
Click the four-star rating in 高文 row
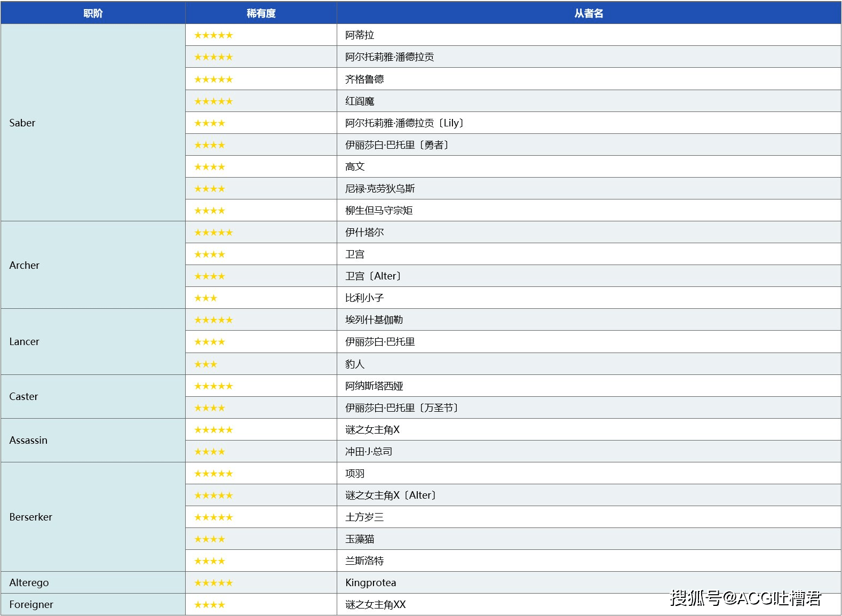pyautogui.click(x=210, y=166)
